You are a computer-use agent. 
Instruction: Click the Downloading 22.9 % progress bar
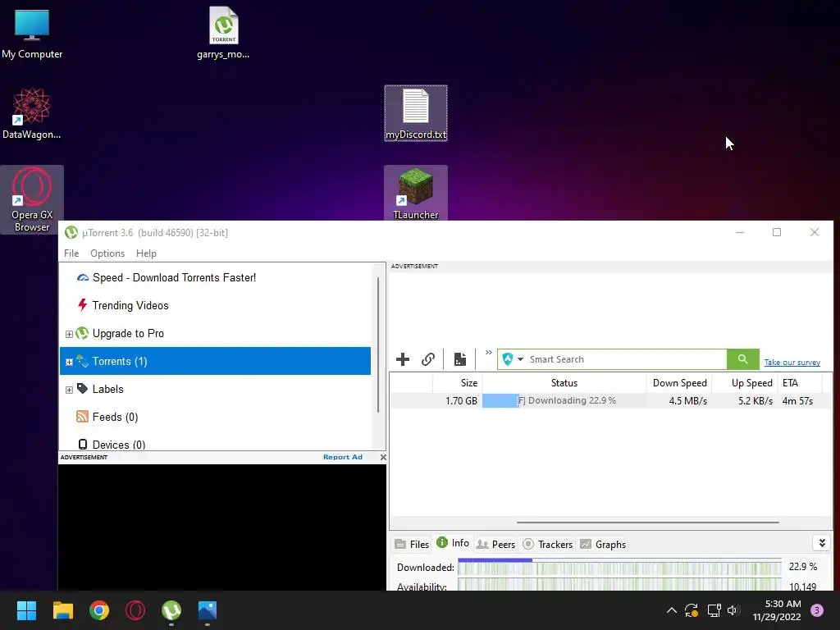tap(564, 400)
